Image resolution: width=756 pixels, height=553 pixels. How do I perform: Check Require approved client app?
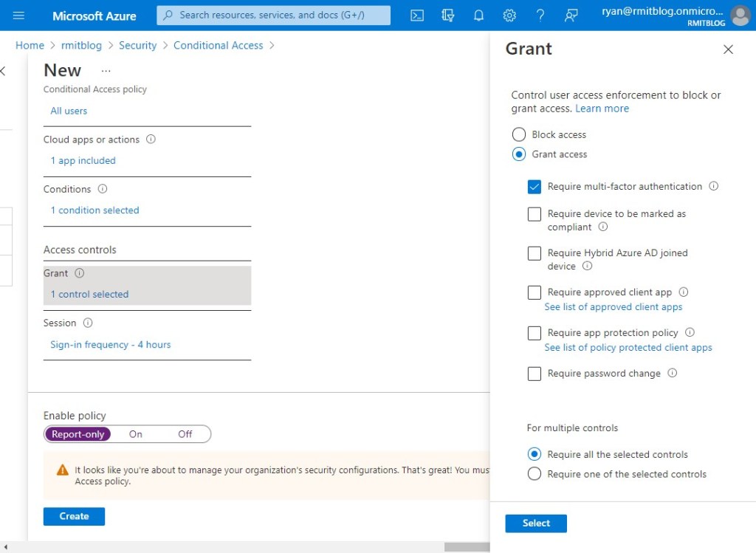coord(535,292)
